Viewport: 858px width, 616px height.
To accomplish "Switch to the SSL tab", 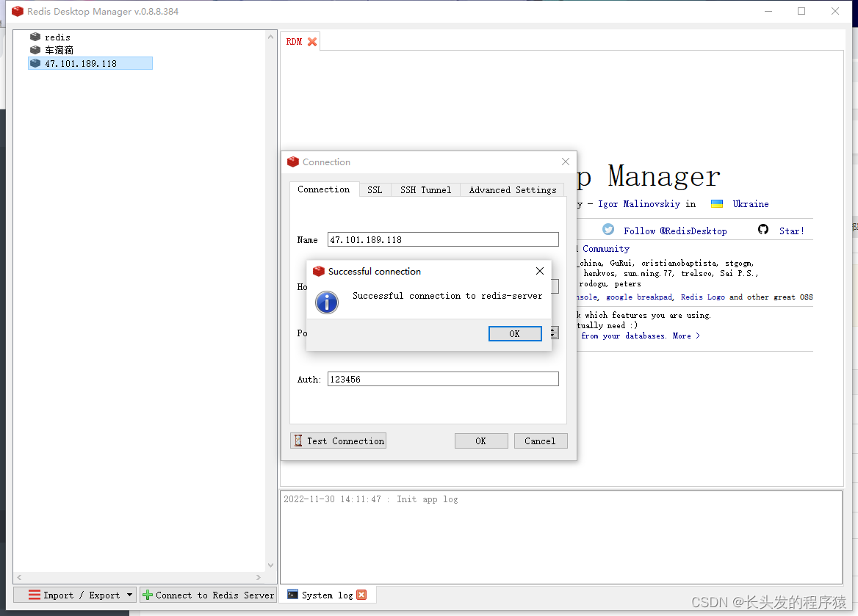I will coord(375,190).
